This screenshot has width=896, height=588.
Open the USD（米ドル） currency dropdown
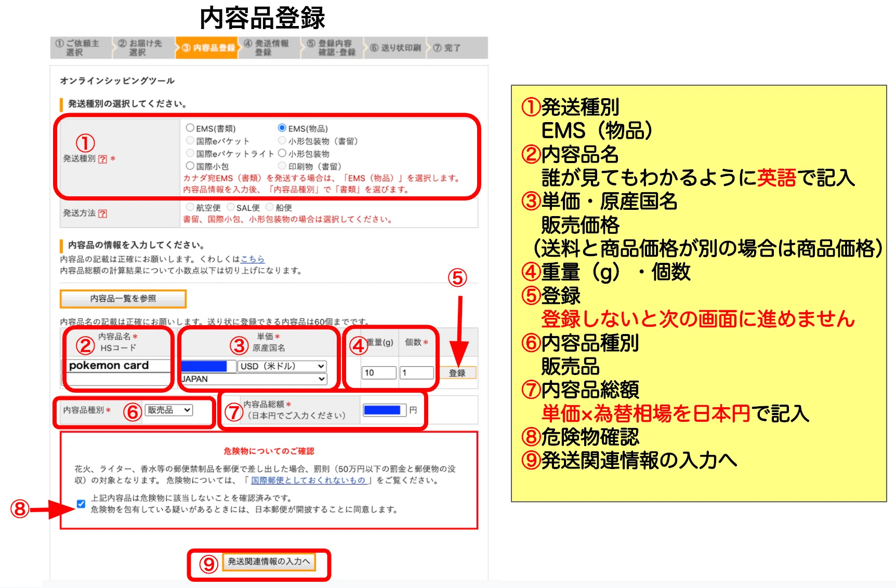point(282,366)
